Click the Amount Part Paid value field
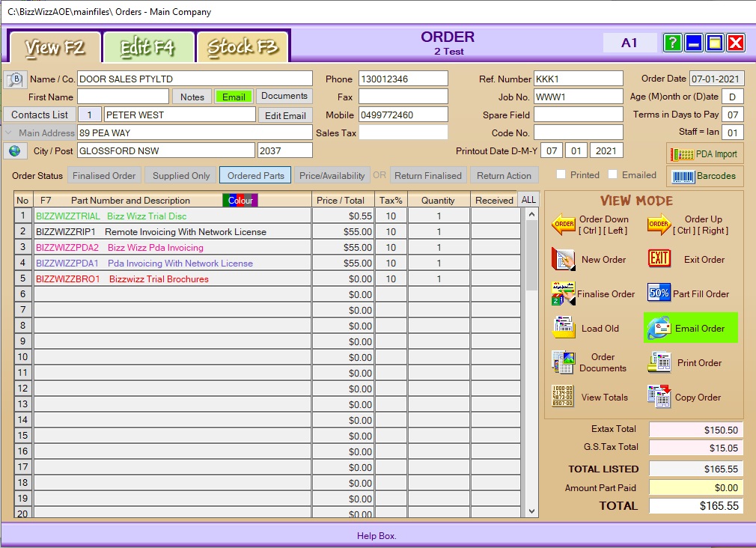756x548 pixels. pos(695,487)
